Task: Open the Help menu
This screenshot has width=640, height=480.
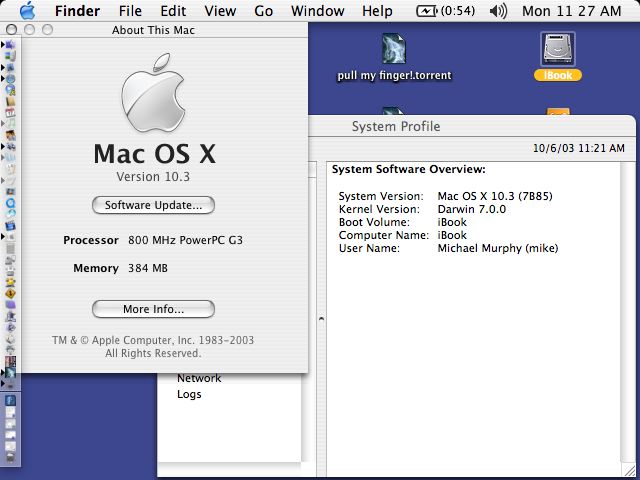Action: [x=377, y=11]
